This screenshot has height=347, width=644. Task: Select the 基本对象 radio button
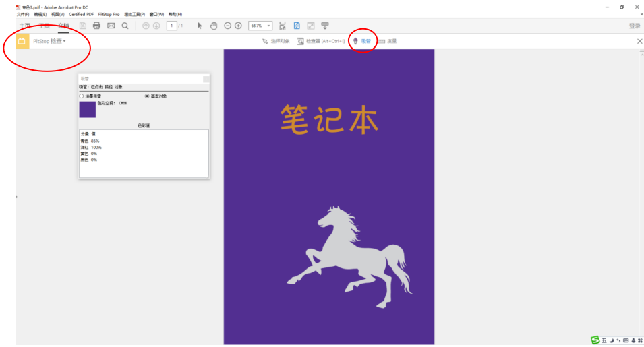[x=147, y=96]
